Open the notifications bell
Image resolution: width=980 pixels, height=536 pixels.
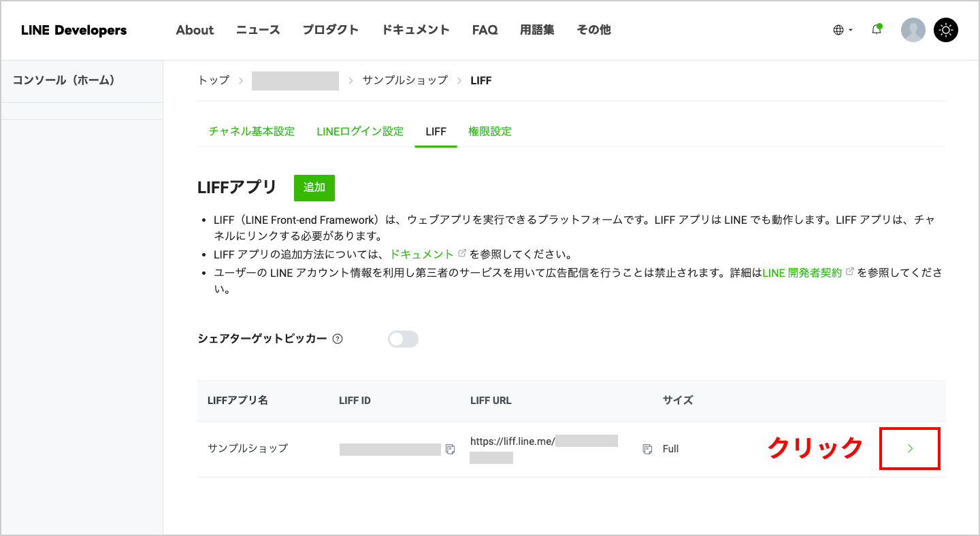[x=877, y=30]
